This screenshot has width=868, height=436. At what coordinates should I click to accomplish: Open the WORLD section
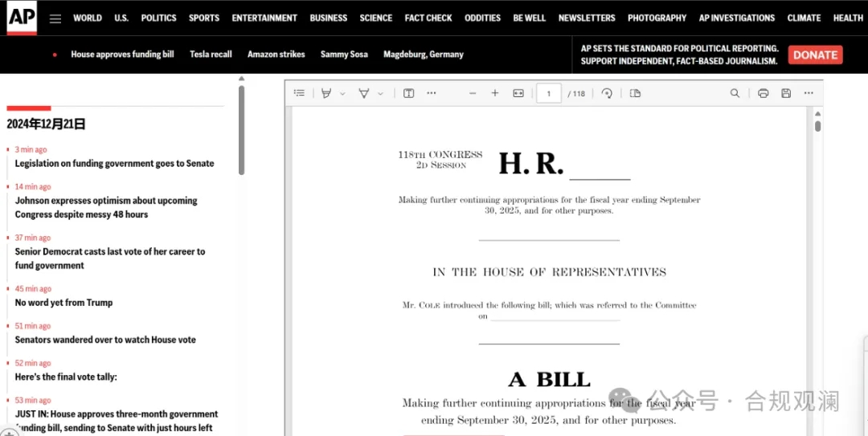point(88,18)
